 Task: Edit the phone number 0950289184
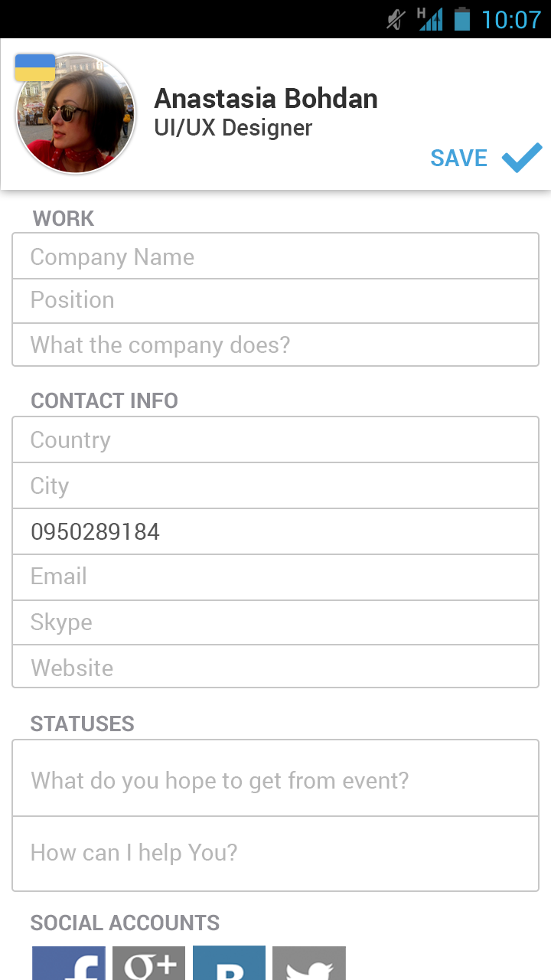(275, 531)
